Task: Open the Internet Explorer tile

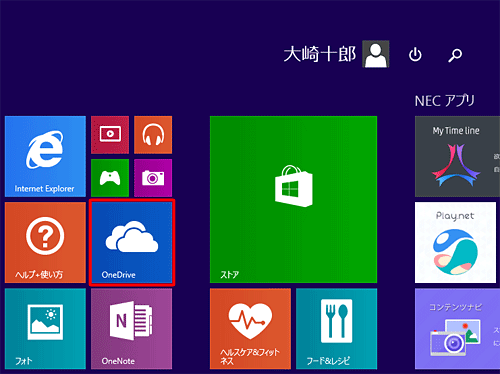Action: point(45,156)
